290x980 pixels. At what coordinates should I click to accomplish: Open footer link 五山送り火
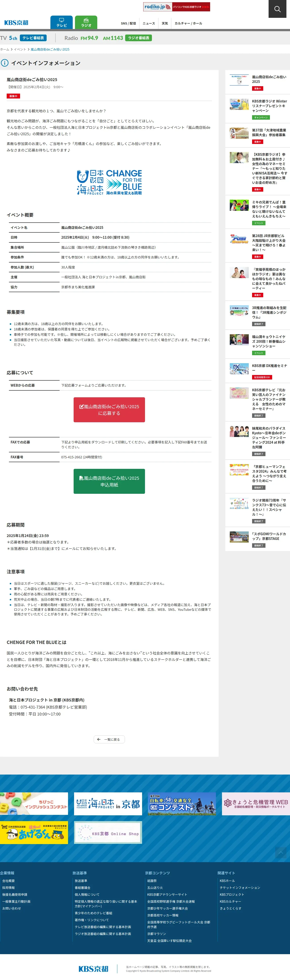tap(155, 888)
